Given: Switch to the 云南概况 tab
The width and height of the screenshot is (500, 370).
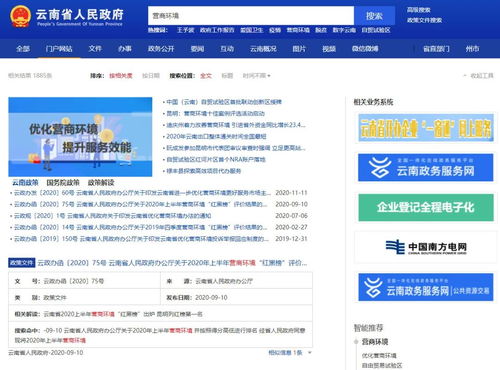Looking at the screenshot, I should coord(263,49).
